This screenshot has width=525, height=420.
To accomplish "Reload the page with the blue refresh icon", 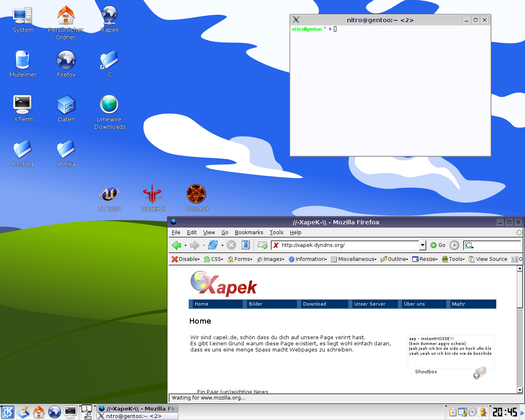I will (213, 245).
